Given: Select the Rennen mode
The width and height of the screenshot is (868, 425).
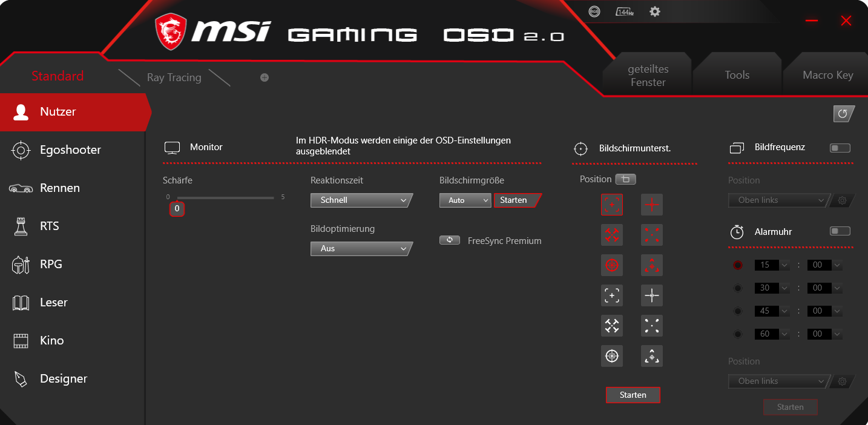Looking at the screenshot, I should click(x=72, y=188).
